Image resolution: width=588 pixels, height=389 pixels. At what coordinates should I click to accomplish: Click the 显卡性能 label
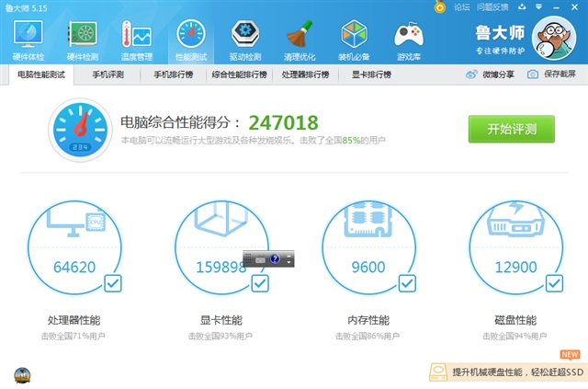(x=220, y=320)
